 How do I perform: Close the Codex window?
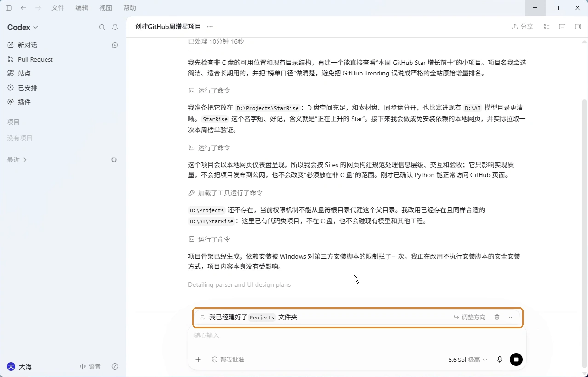[577, 8]
